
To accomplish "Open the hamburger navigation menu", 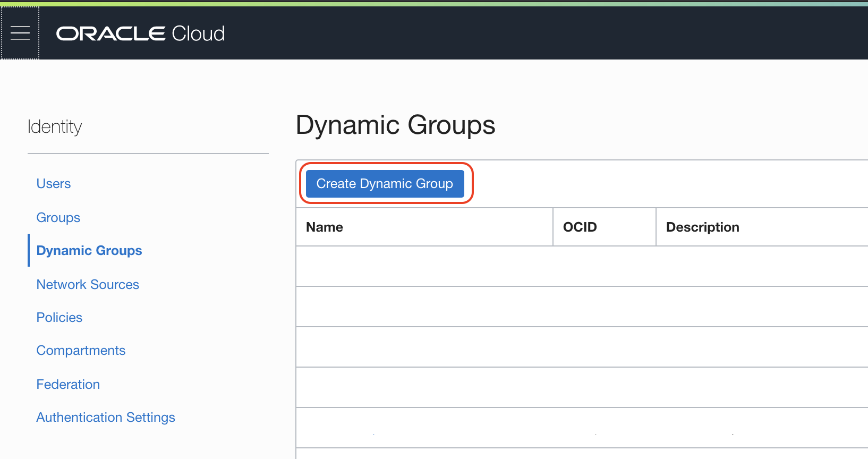I will 20,33.
